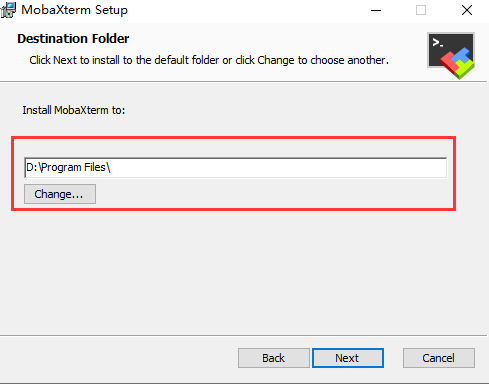
Task: Go to the previous step with Back
Action: 274,358
